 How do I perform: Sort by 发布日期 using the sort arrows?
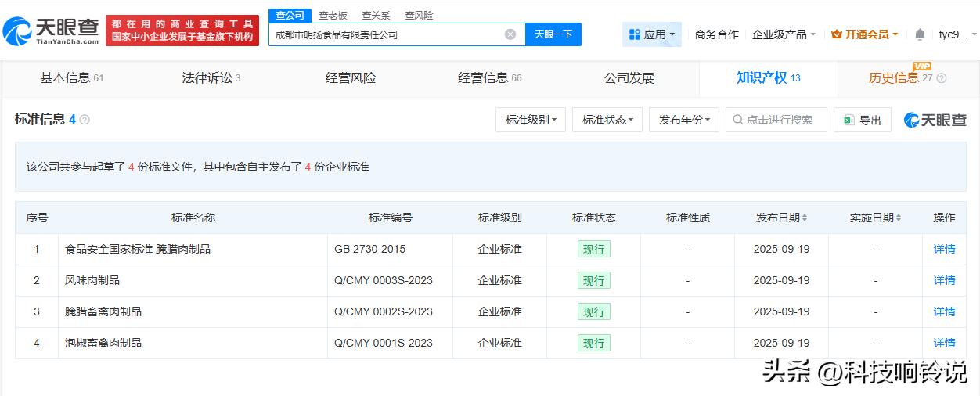(805, 218)
